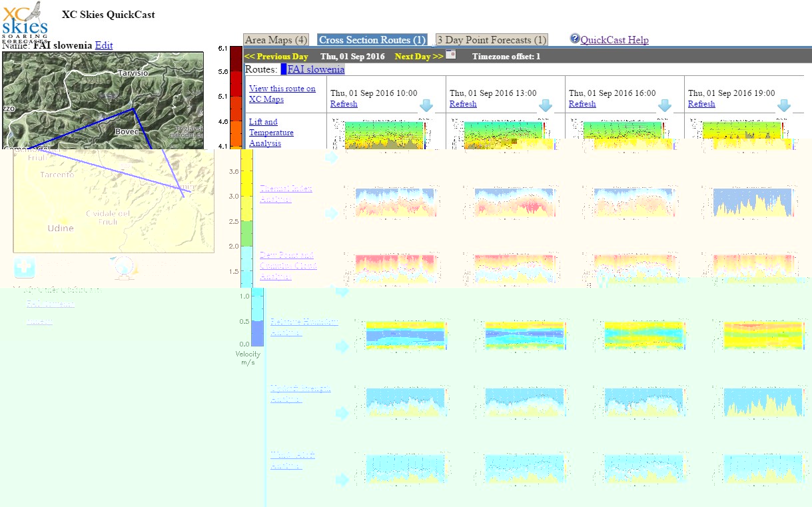
Task: Expand the 10:00 column down arrow
Action: (x=426, y=105)
